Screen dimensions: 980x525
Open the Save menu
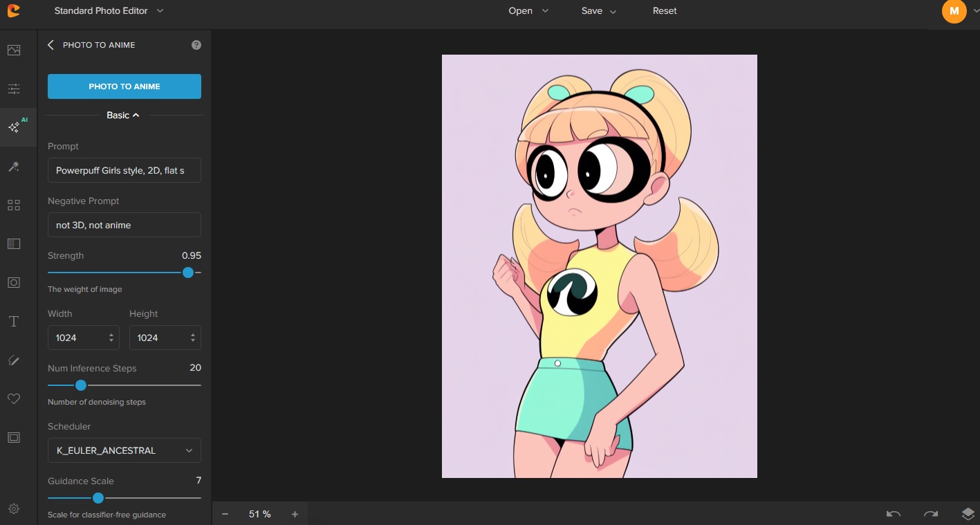[x=598, y=11]
